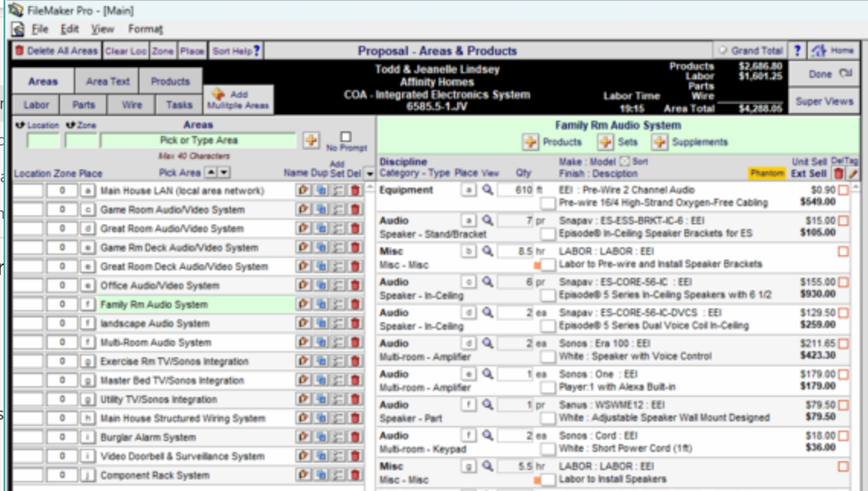Screen dimensions: 868x491
Task: Sort by Zone arrows icon
Action: (x=70, y=125)
